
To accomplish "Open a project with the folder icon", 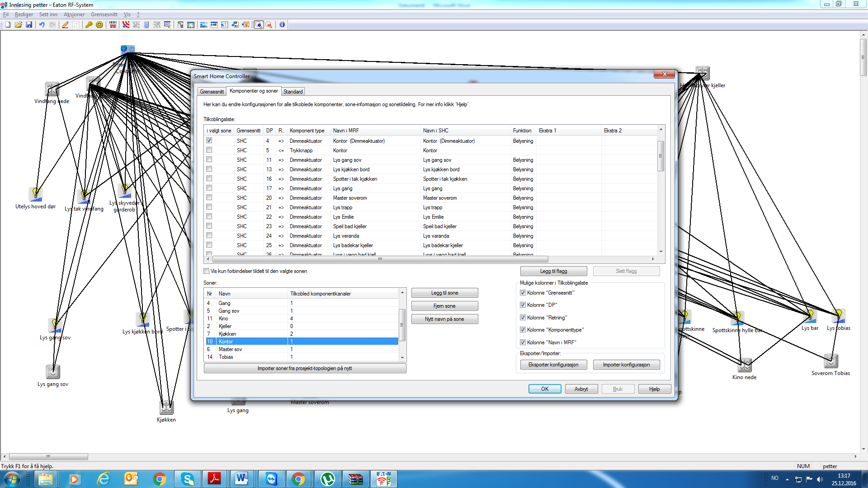I will tap(19, 25).
